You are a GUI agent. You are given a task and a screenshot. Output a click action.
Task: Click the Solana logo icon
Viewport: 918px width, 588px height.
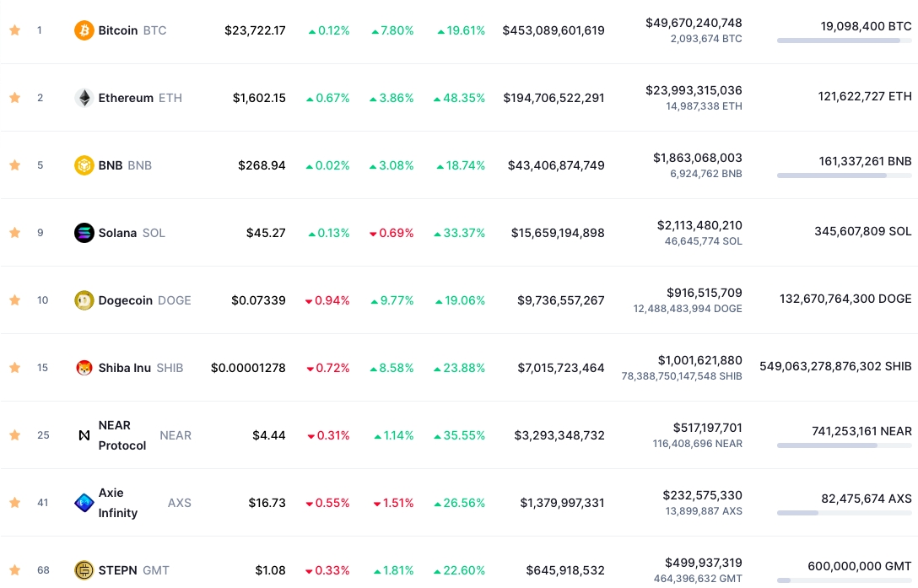pos(84,233)
